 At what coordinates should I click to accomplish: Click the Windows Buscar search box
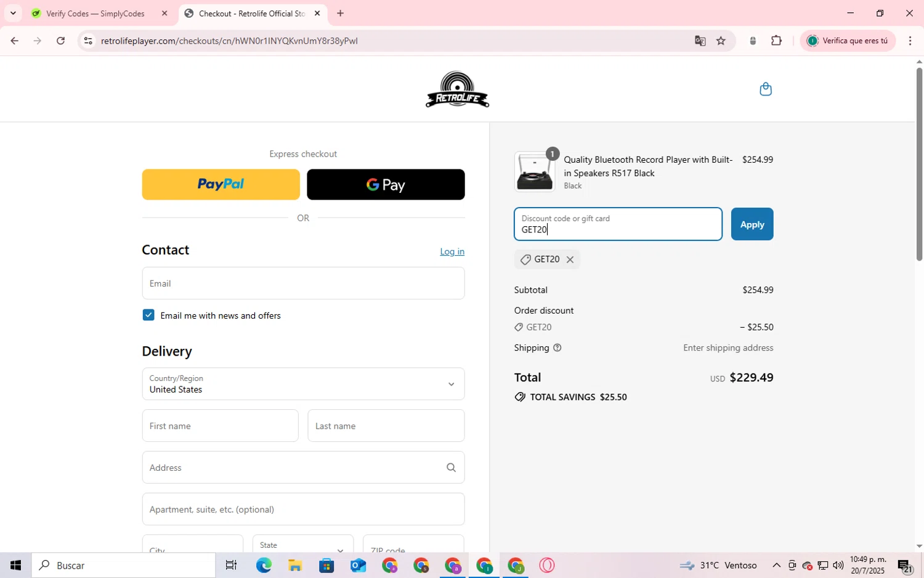tap(123, 565)
